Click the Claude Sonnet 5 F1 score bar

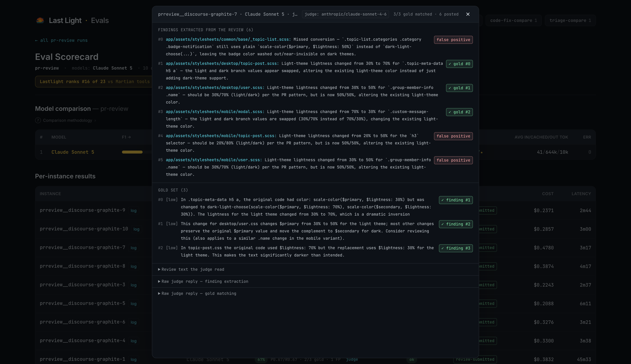(132, 152)
